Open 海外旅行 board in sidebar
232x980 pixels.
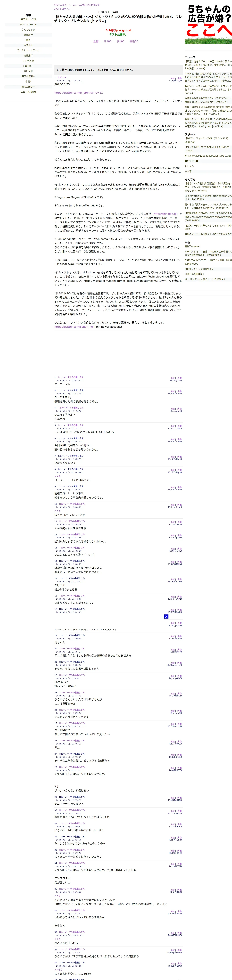coord(28,56)
